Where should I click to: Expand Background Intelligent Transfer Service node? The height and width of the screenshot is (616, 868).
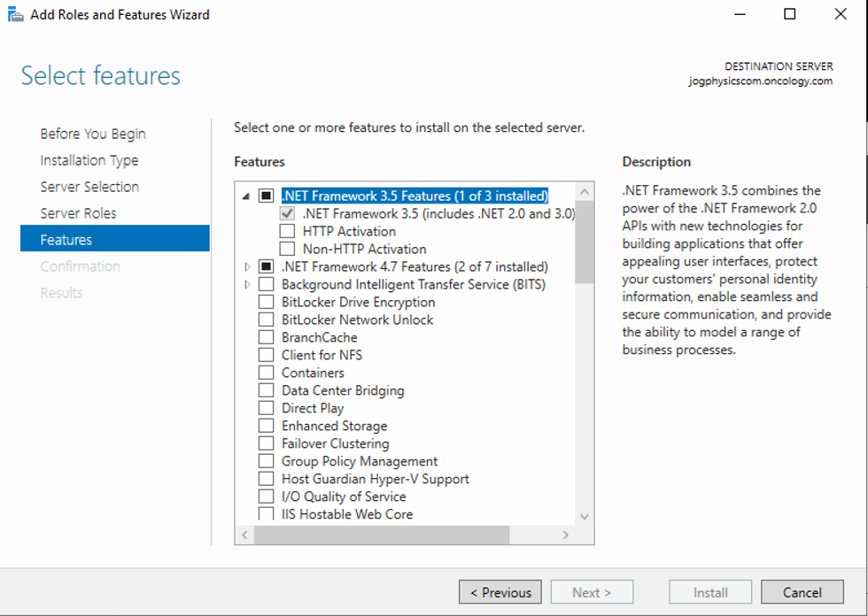point(247,284)
